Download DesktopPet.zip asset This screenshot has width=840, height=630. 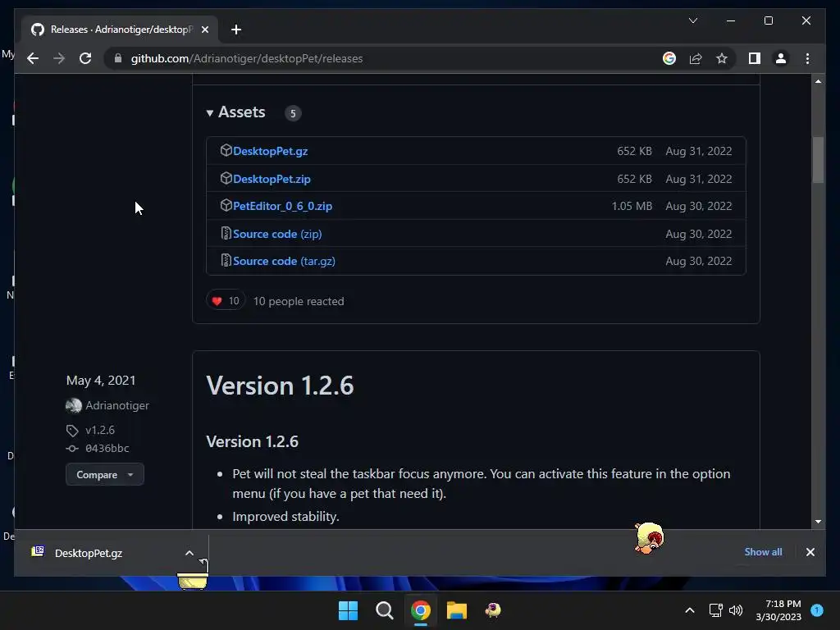tap(272, 179)
